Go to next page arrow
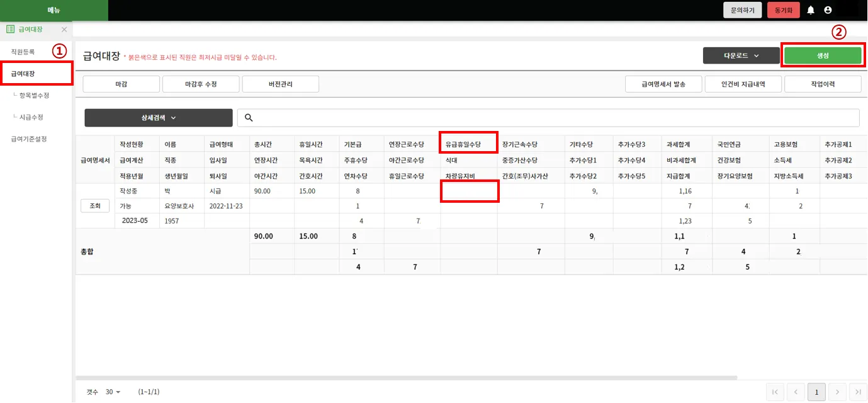The height and width of the screenshot is (403, 868). (837, 392)
